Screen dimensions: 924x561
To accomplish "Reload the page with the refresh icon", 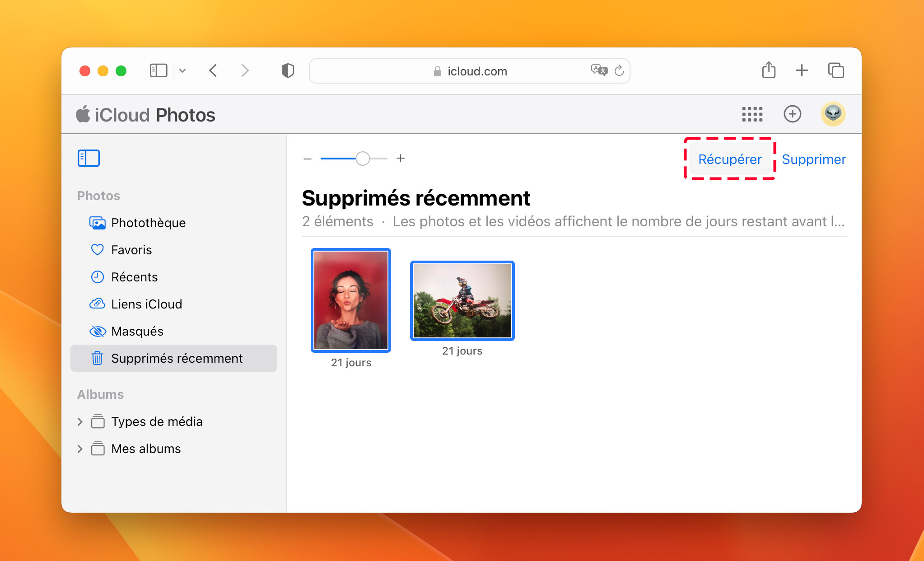I will pyautogui.click(x=619, y=70).
